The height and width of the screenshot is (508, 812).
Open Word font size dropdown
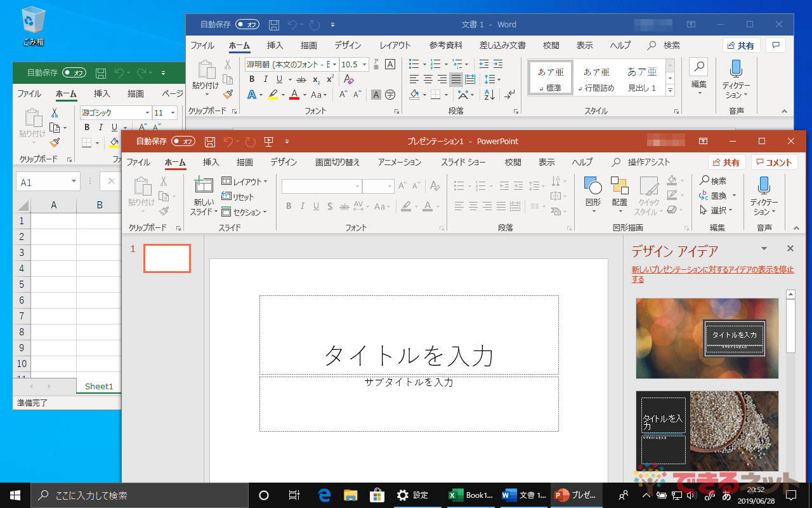pos(364,64)
